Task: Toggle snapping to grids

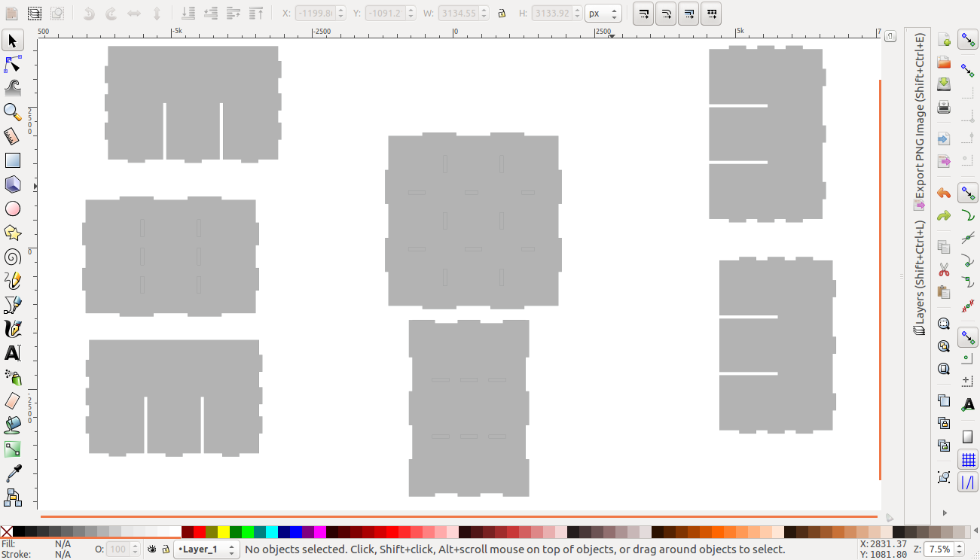Action: (x=968, y=460)
